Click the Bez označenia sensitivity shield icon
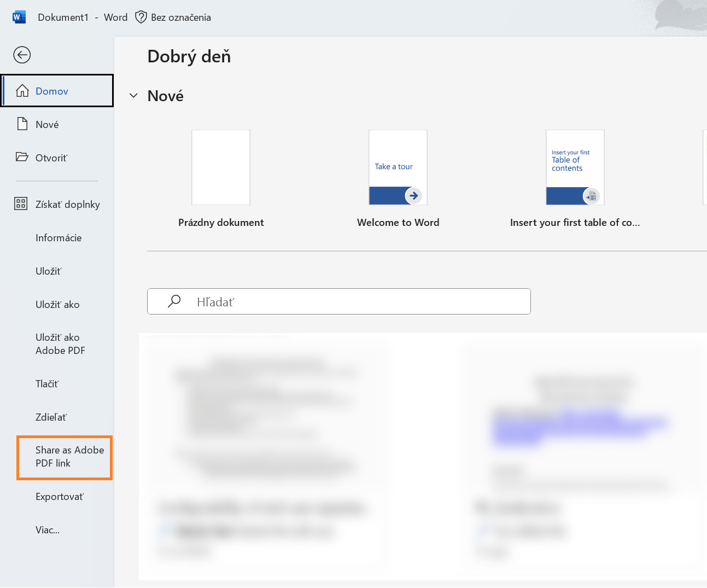Image resolution: width=707 pixels, height=588 pixels. [141, 17]
